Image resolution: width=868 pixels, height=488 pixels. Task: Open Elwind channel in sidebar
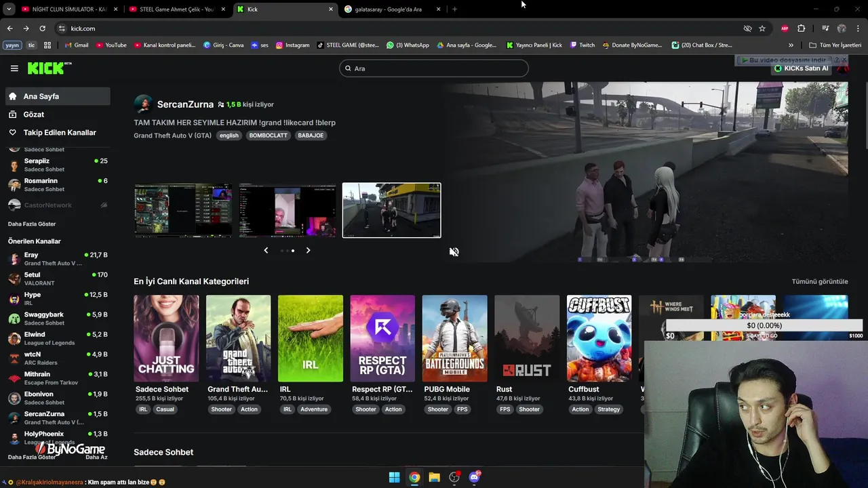click(58, 338)
